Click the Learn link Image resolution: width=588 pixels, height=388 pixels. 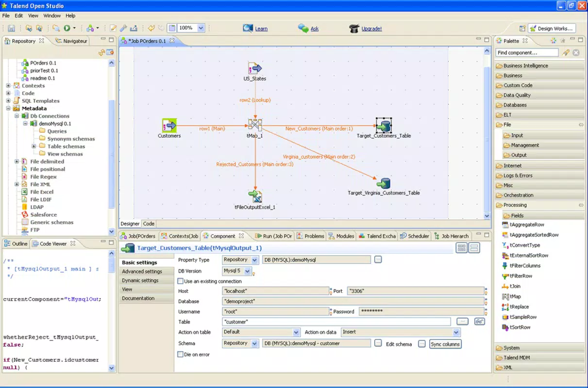tap(261, 29)
